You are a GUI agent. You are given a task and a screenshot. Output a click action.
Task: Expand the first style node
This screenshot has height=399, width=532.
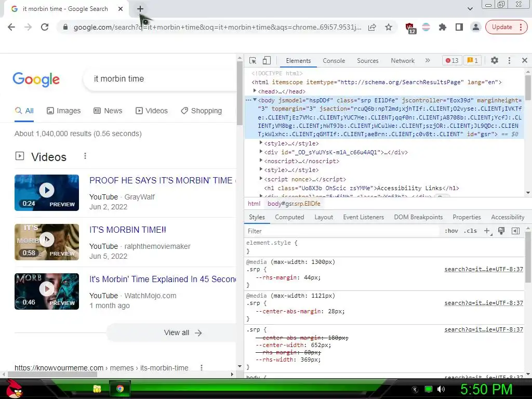(x=261, y=143)
